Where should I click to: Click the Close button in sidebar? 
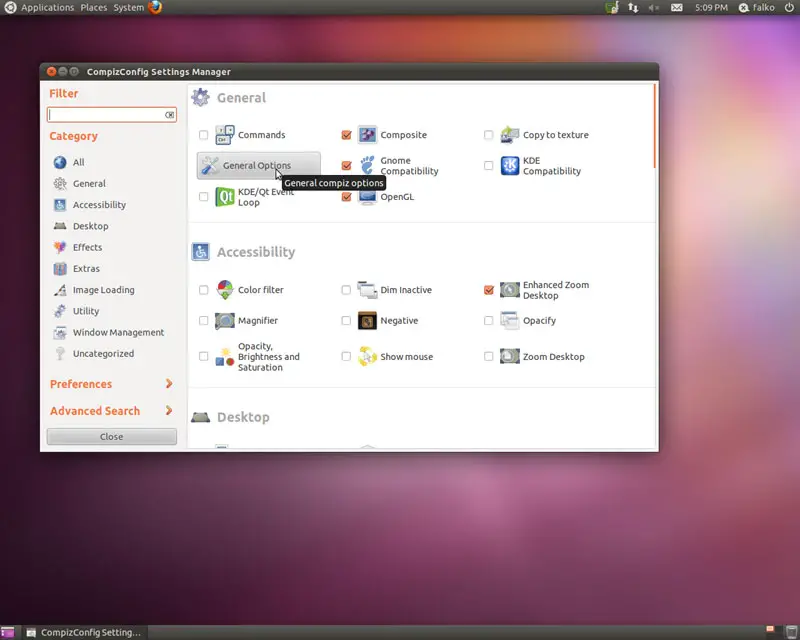tap(112, 436)
